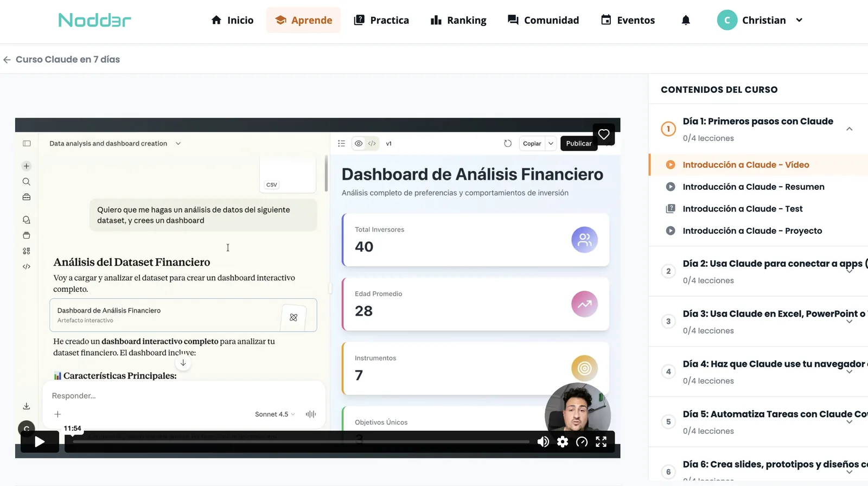Start a new chat with the plus icon
This screenshot has width=868, height=486.
pyautogui.click(x=27, y=166)
